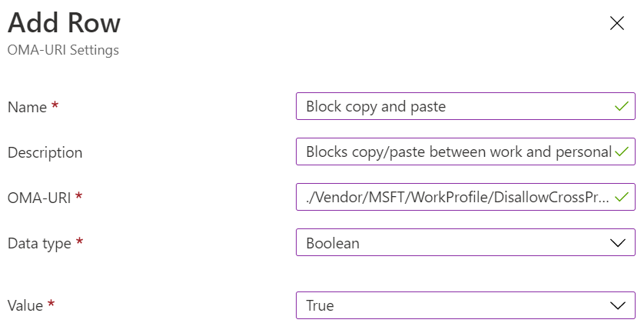
Task: Click the Data type label text
Action: 39,243
